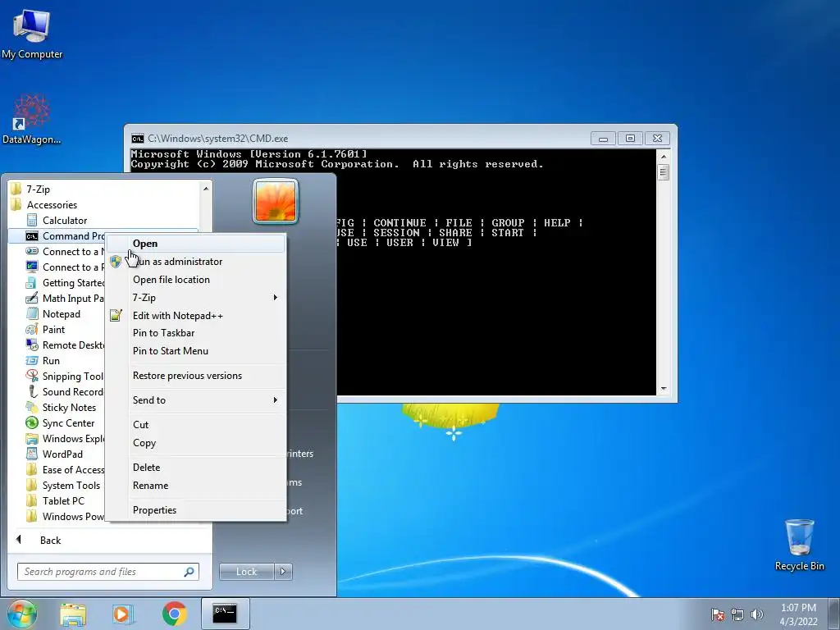
Task: Click the Lock button
Action: tap(246, 572)
